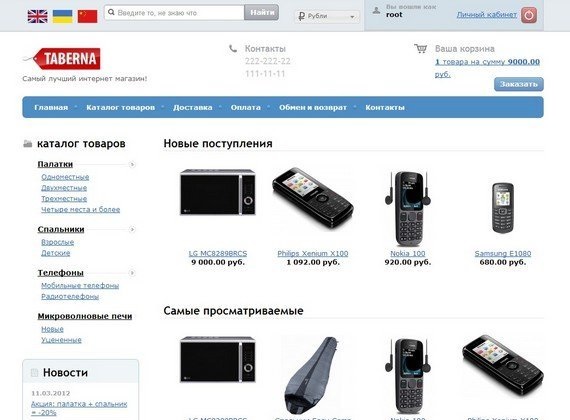Open the Каталог товаров menu item
Screen dimensions: 570x420
coord(120,107)
